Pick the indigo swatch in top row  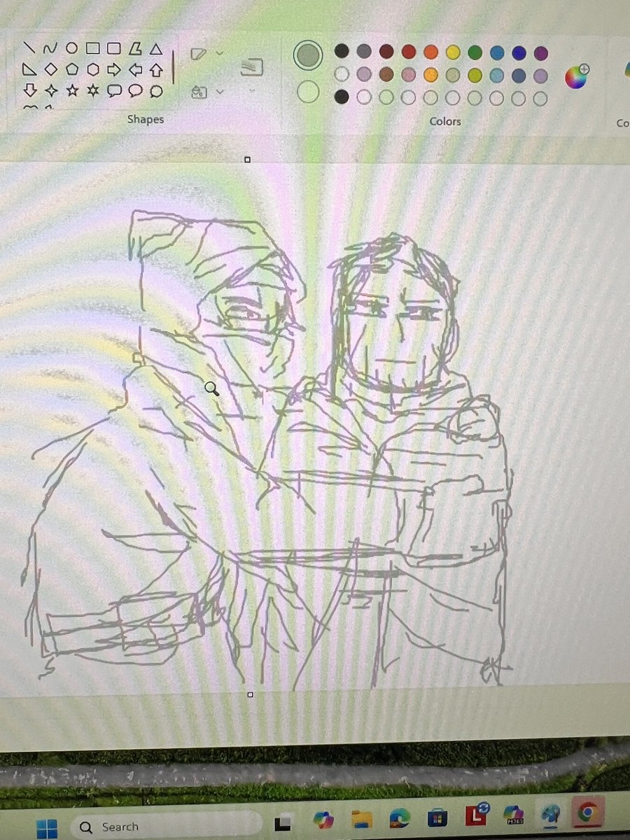point(519,53)
